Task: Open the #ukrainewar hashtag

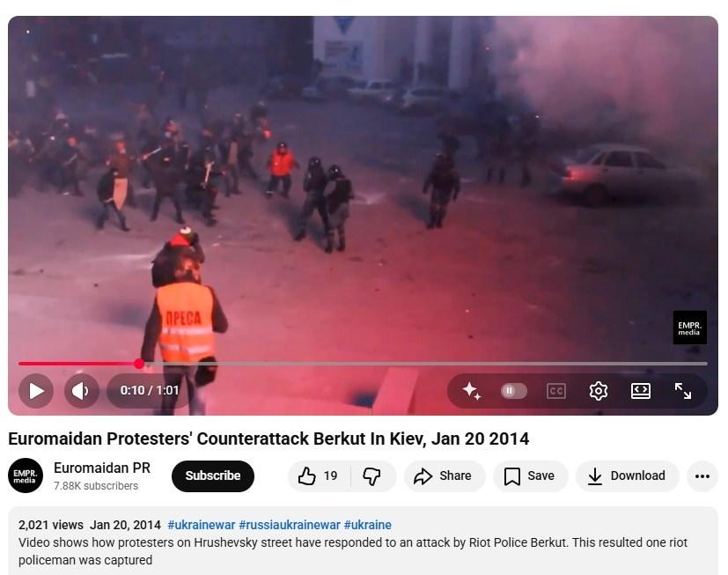Action: point(201,525)
